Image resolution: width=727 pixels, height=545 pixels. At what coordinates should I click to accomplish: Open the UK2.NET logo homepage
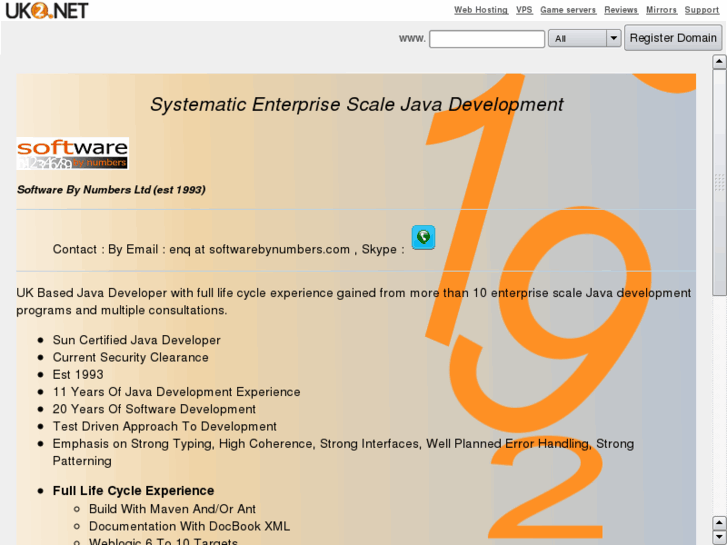46,10
